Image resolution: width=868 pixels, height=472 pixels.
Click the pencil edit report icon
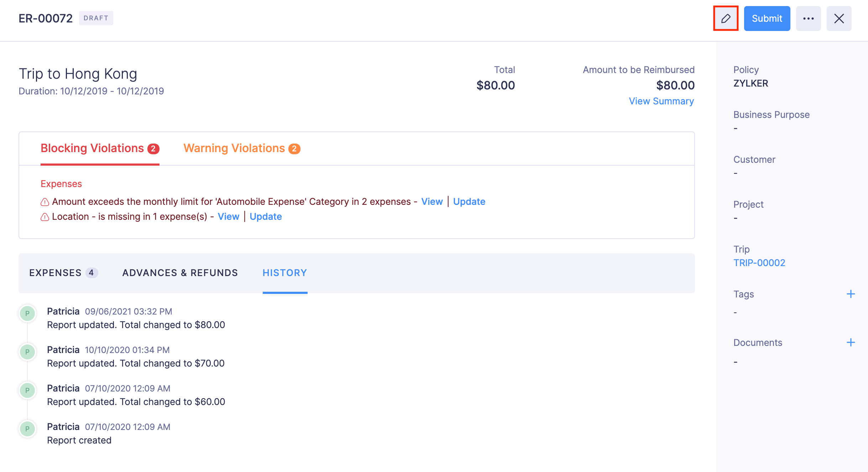pyautogui.click(x=726, y=19)
